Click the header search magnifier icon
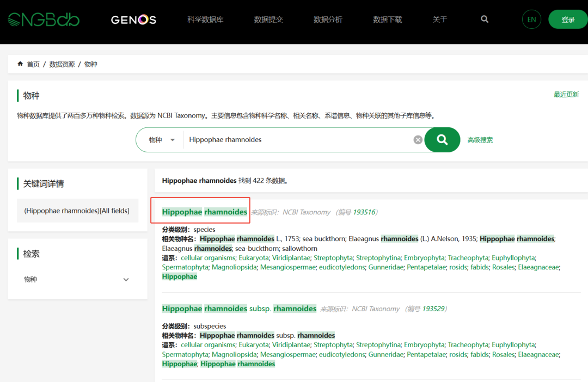The image size is (588, 382). [x=485, y=19]
